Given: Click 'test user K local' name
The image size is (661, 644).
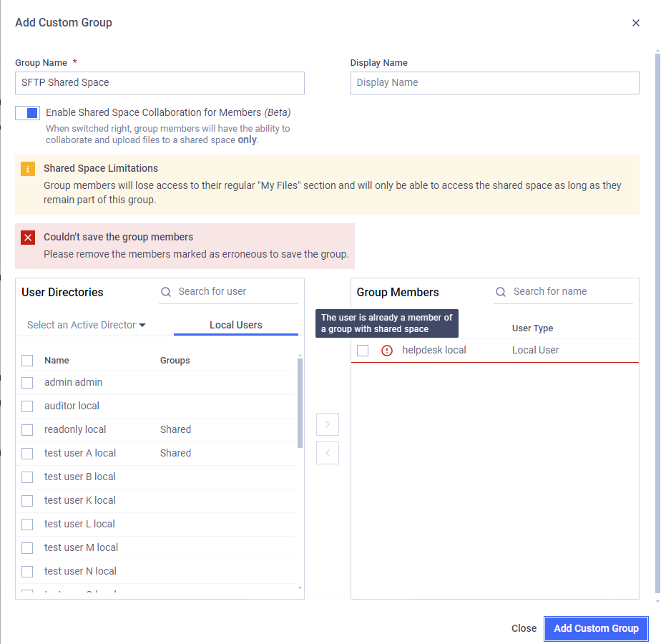Looking at the screenshot, I should pyautogui.click(x=80, y=501).
